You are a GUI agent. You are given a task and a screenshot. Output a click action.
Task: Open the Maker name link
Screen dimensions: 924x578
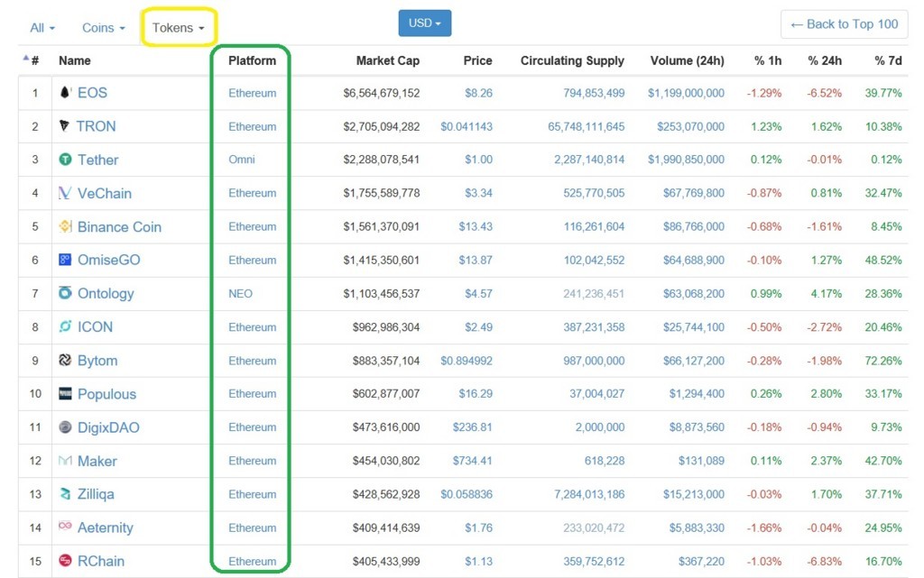coord(97,461)
